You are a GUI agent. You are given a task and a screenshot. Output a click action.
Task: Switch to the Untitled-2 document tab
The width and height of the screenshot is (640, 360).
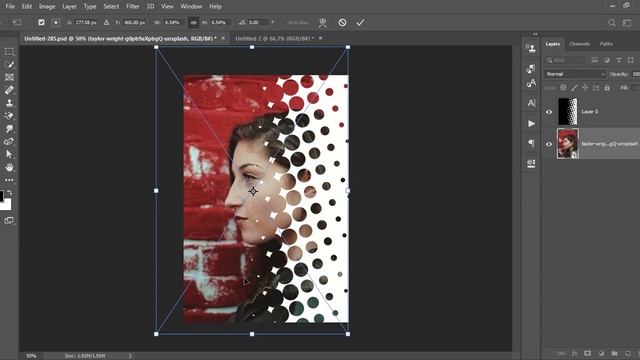coord(274,38)
